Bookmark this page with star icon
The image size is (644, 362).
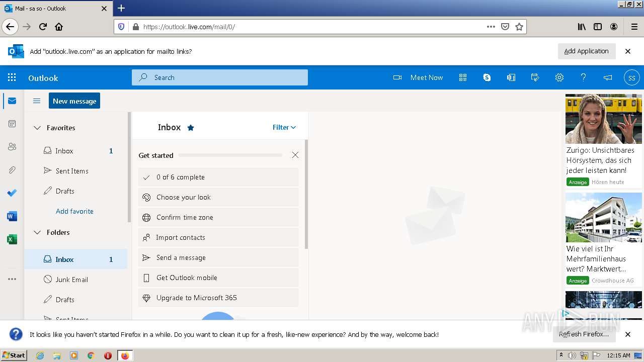point(519,27)
